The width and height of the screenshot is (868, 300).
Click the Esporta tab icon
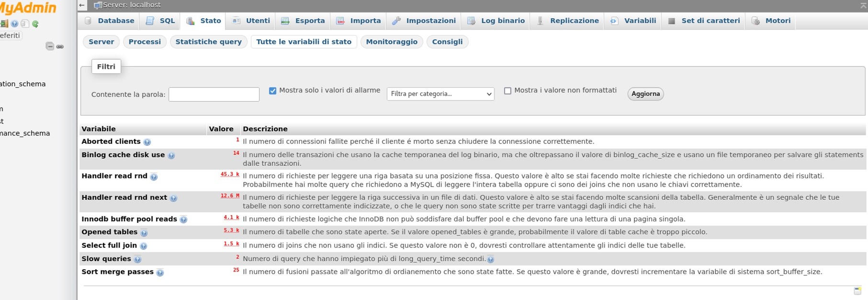click(x=285, y=21)
